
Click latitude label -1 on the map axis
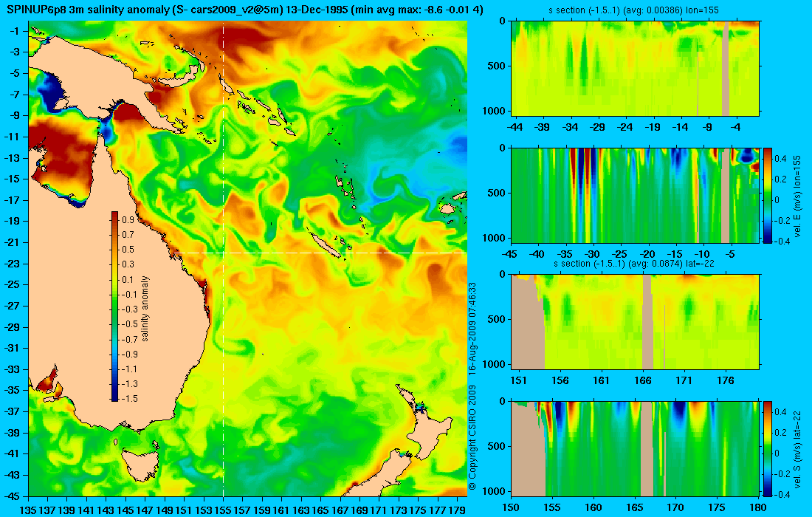(15, 31)
